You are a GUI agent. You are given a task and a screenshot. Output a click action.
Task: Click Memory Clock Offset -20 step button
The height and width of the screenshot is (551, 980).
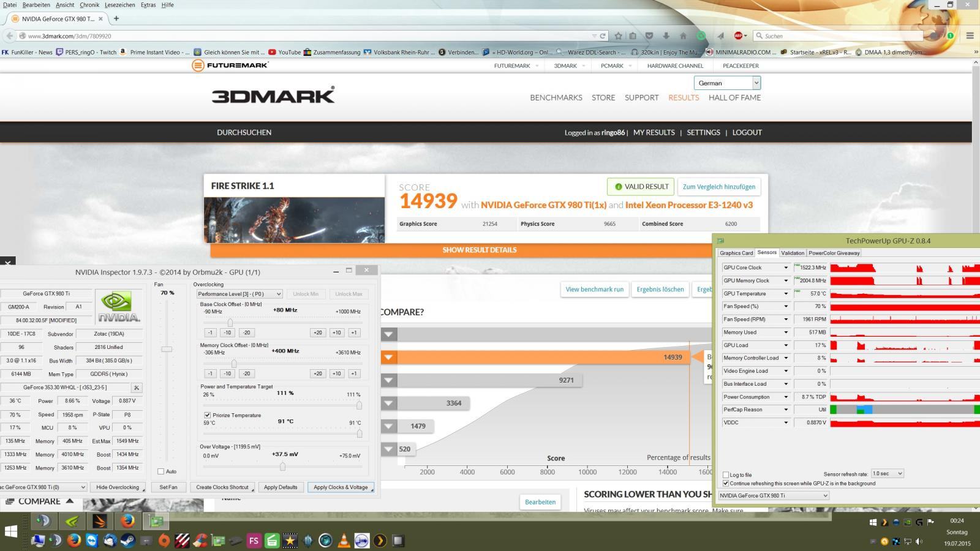[x=246, y=373]
